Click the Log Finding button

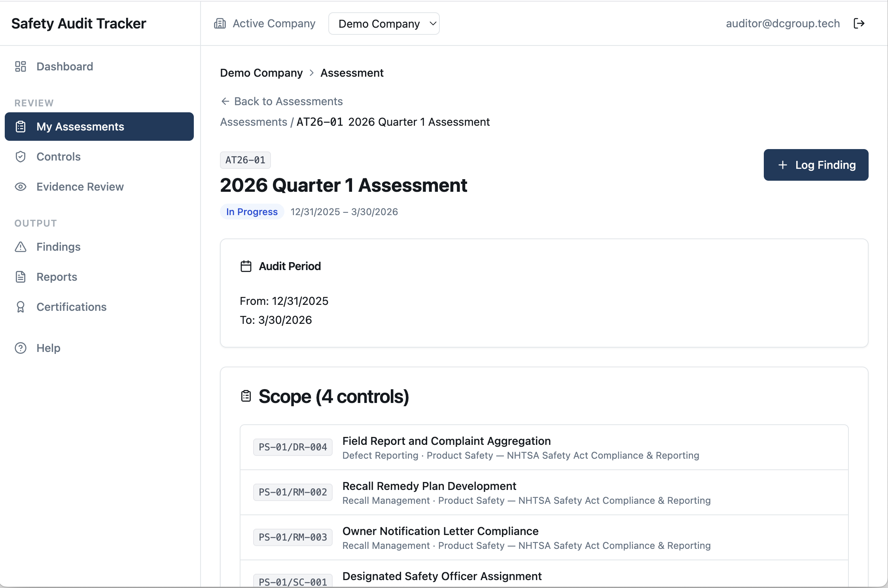[x=816, y=165]
